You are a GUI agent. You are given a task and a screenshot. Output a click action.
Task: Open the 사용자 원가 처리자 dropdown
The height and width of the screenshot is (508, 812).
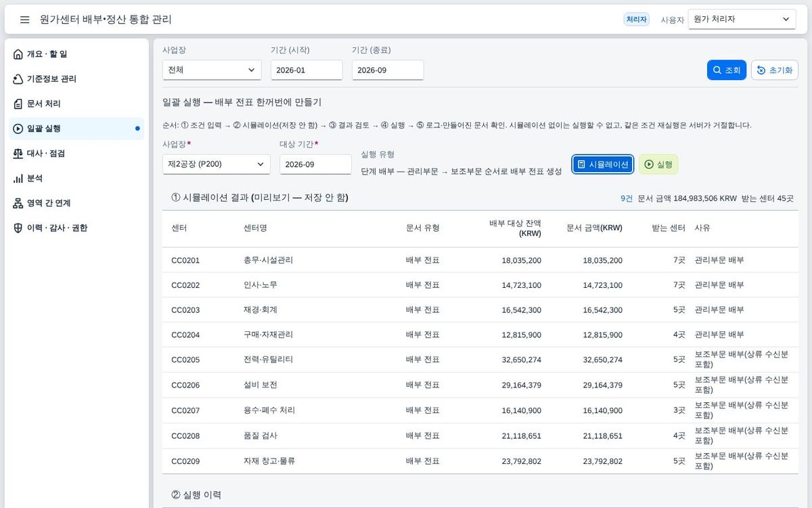pyautogui.click(x=742, y=20)
